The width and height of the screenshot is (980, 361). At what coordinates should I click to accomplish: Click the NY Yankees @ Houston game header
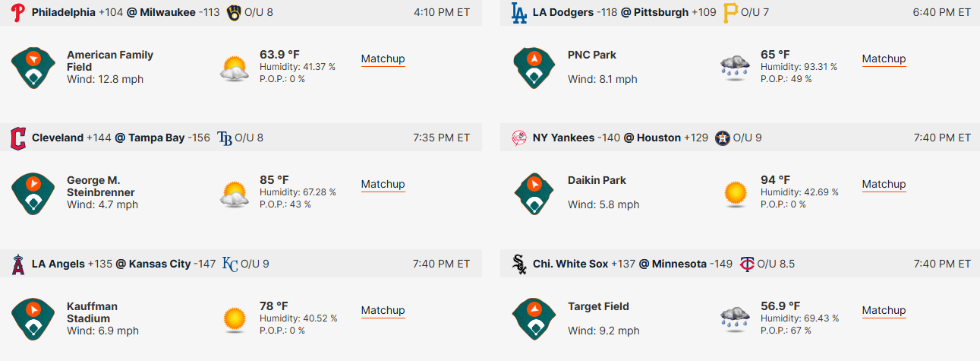[740, 138]
